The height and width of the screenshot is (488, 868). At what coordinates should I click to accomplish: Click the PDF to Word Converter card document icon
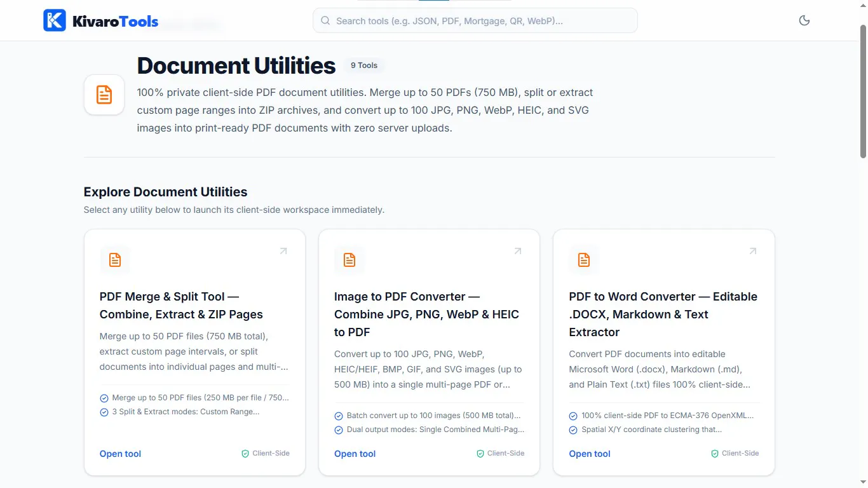(x=584, y=260)
